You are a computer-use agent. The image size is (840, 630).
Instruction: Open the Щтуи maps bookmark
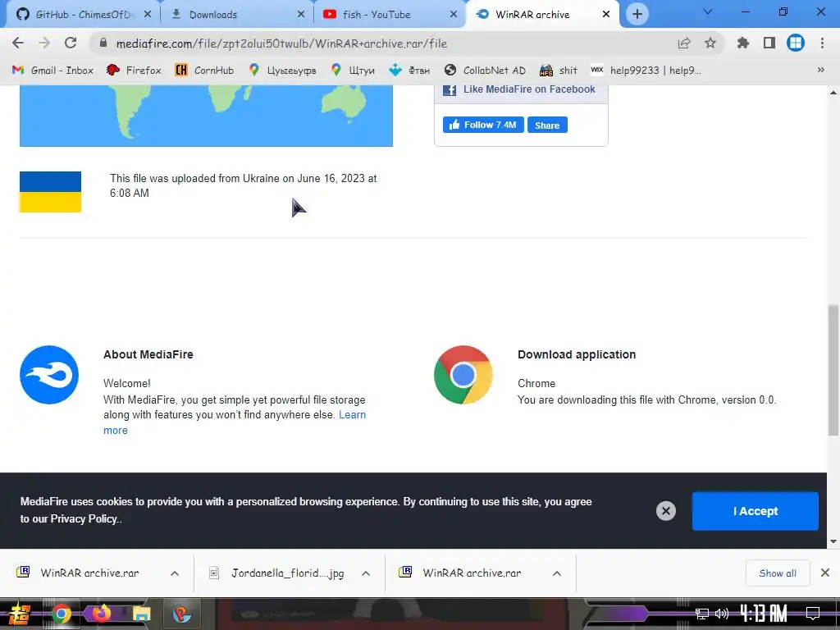coord(353,71)
